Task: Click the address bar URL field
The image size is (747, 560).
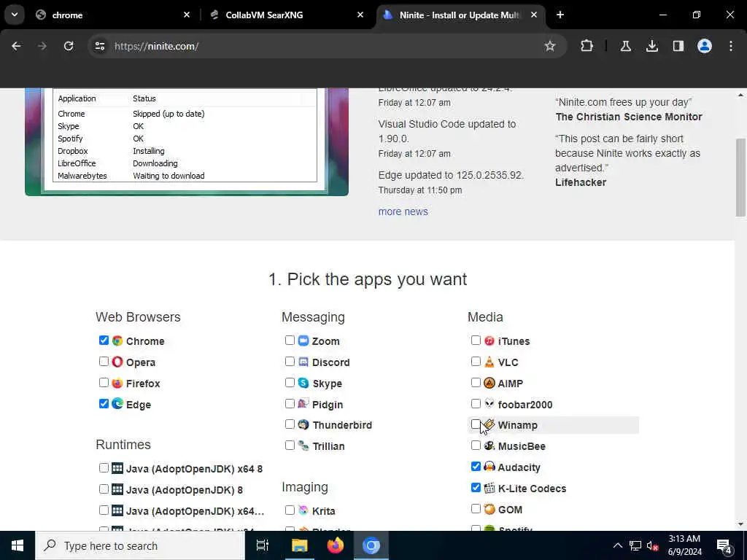Action: click(327, 46)
